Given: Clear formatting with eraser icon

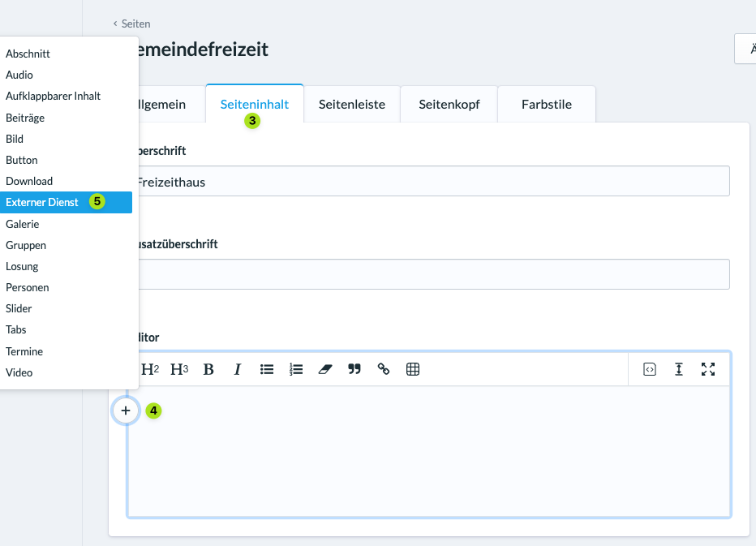Looking at the screenshot, I should [325, 369].
